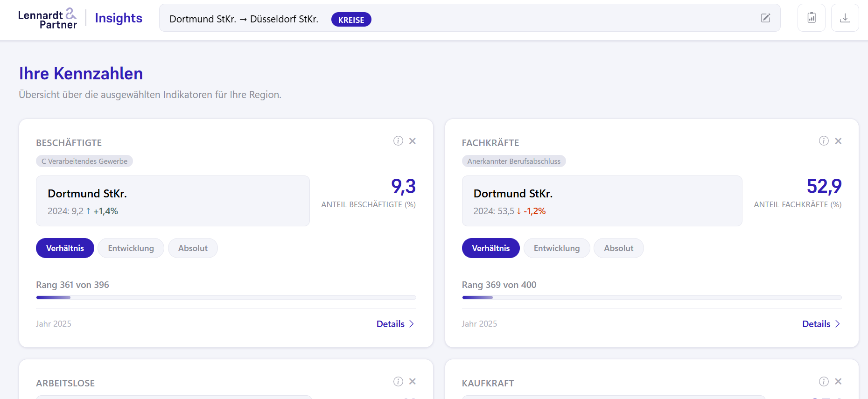The image size is (868, 399).
Task: Switch Beschäftigte card to Entwicklung
Action: pos(131,248)
